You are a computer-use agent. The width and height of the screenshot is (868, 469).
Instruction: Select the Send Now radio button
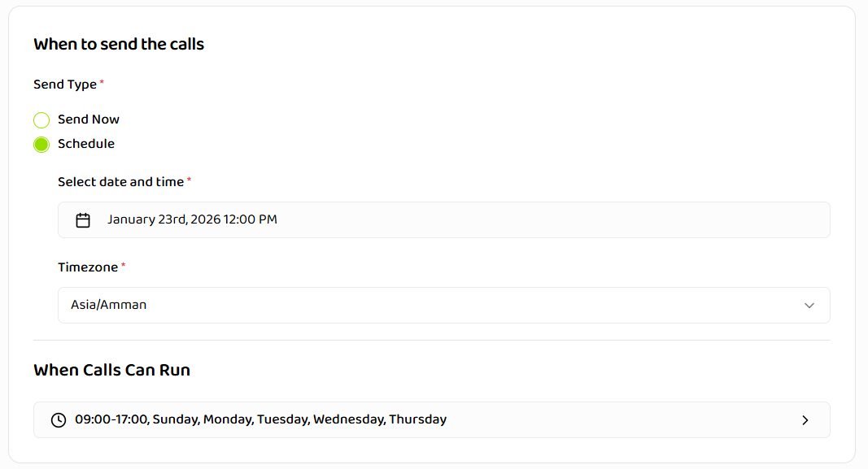[41, 119]
